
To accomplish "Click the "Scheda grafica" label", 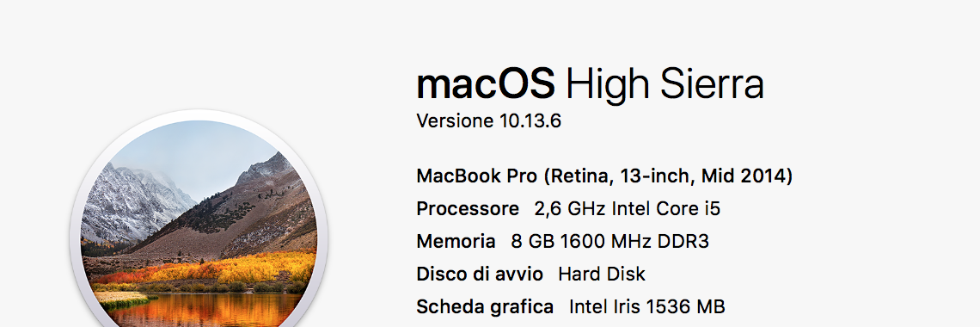I will tap(485, 306).
